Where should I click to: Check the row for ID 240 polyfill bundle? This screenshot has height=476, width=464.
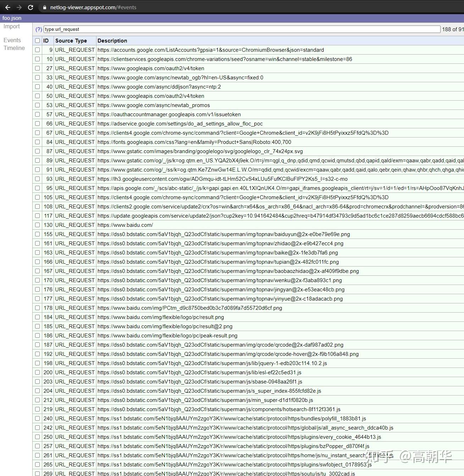click(x=37, y=418)
